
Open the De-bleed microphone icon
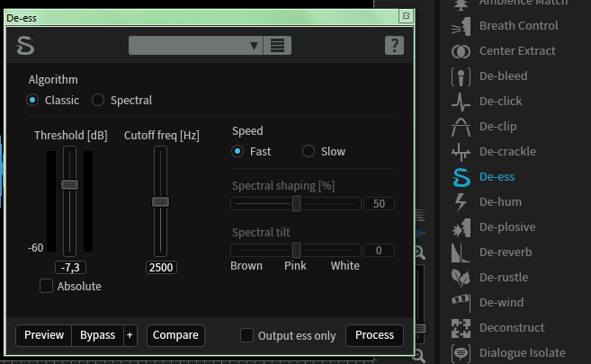click(461, 76)
